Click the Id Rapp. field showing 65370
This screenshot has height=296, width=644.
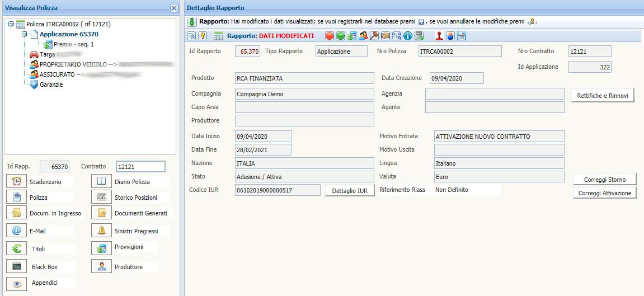(x=55, y=167)
